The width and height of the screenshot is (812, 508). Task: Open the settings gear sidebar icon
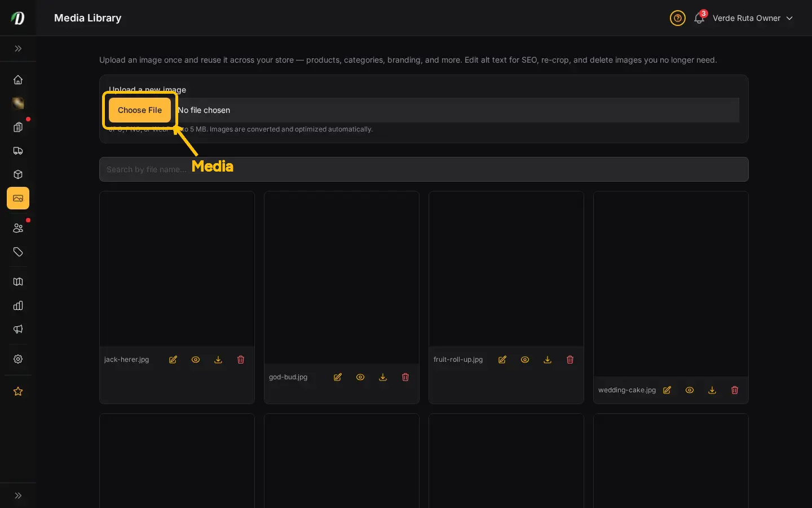click(18, 359)
